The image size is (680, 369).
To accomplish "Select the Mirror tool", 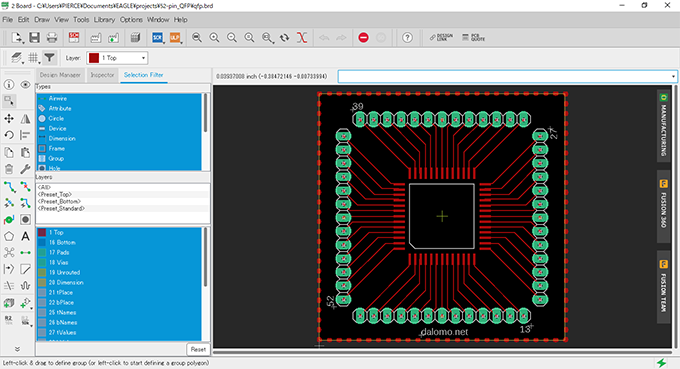I will (26, 118).
